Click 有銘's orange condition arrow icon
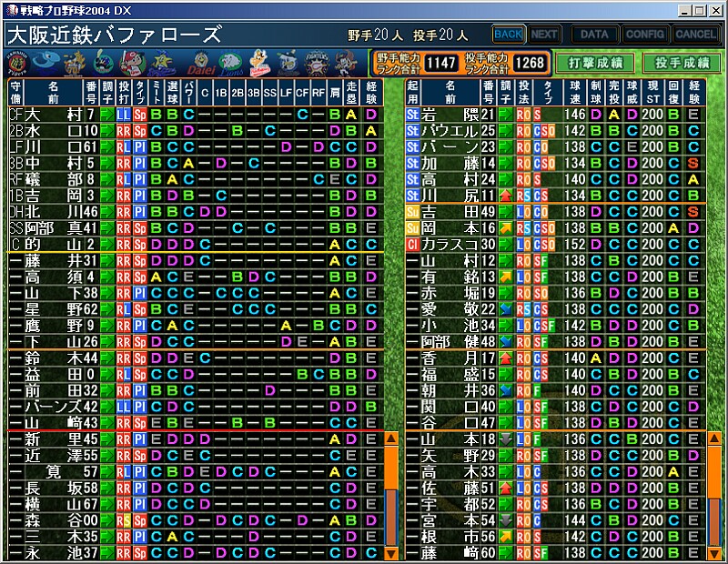 coord(506,277)
